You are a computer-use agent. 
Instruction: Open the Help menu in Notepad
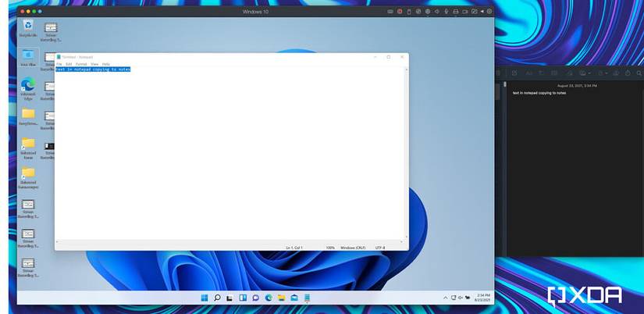click(x=106, y=64)
